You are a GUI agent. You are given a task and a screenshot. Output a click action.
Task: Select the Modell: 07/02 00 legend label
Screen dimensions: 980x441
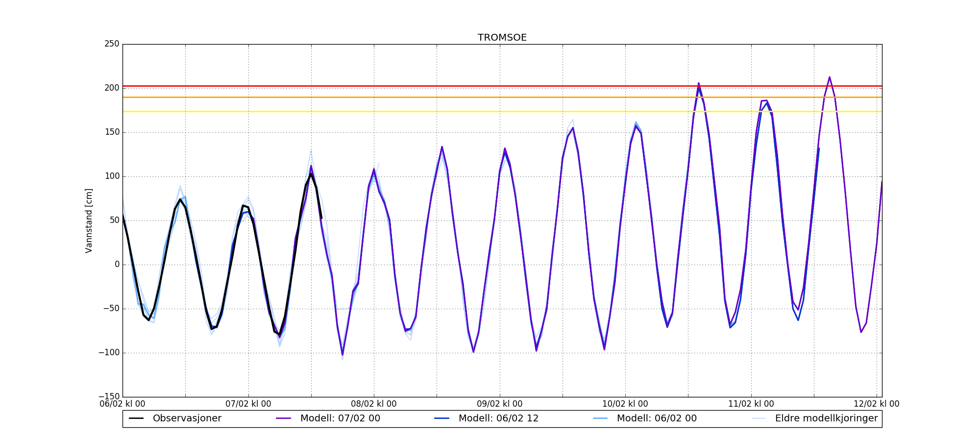pos(340,418)
